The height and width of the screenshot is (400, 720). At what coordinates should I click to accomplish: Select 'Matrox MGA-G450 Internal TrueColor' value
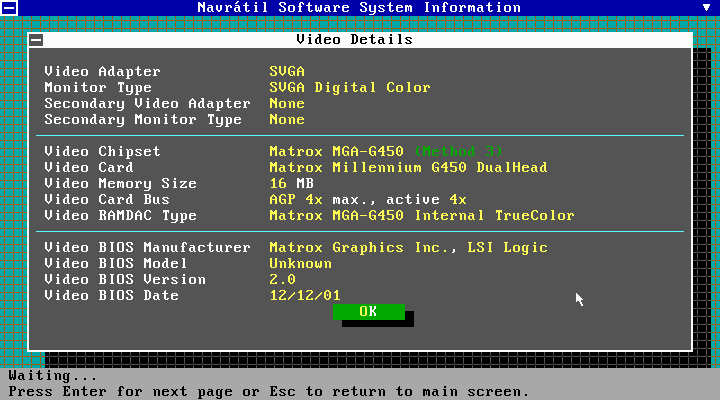[x=422, y=216]
